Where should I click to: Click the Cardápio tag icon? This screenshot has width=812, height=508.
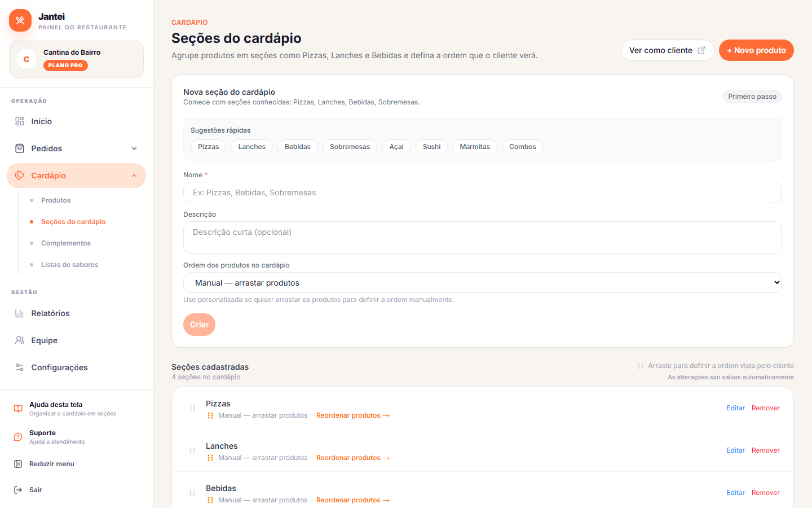click(20, 176)
